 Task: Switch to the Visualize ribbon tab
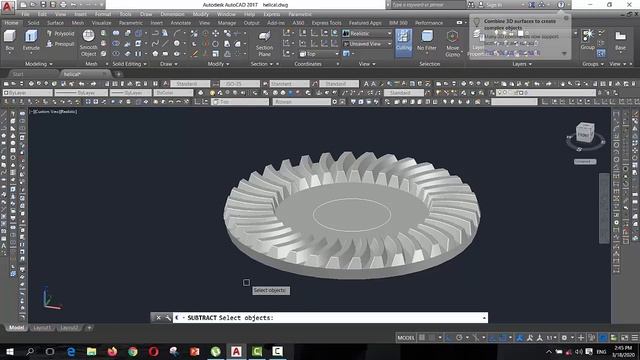point(101,23)
